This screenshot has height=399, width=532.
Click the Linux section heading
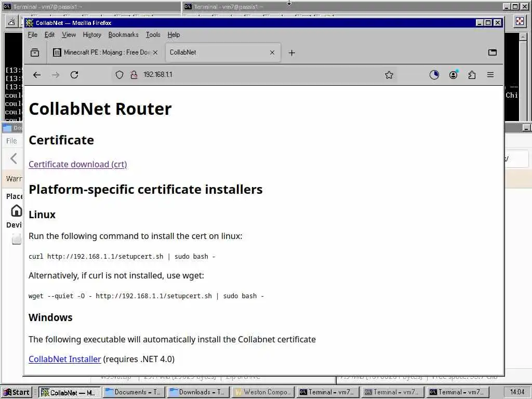pos(42,215)
